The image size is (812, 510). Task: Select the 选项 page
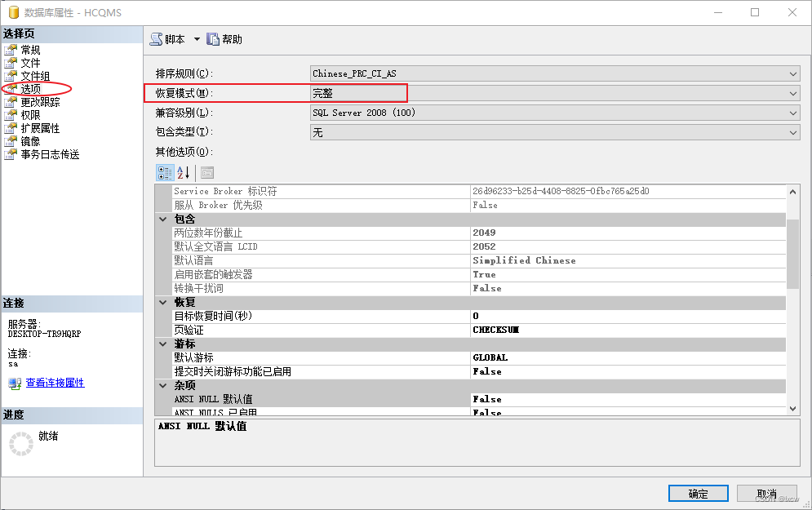click(30, 89)
